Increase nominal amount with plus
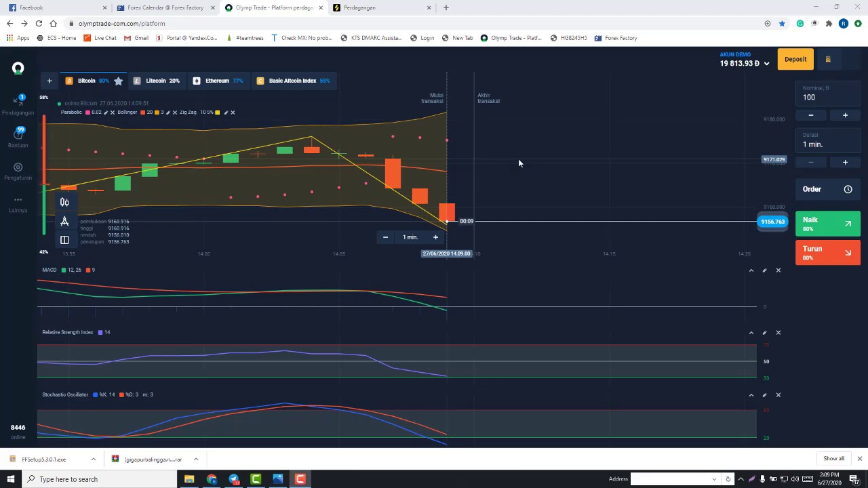 click(845, 115)
